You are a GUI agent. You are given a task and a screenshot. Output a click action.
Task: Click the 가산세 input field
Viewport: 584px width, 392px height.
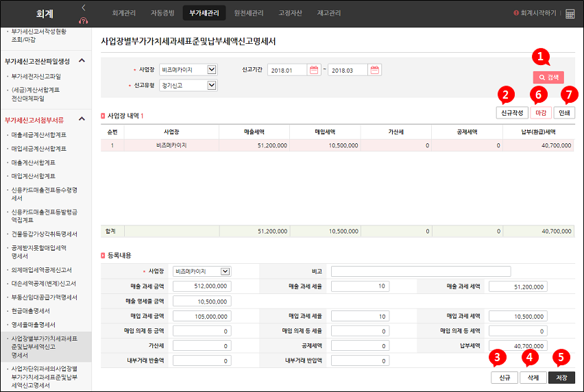point(202,346)
